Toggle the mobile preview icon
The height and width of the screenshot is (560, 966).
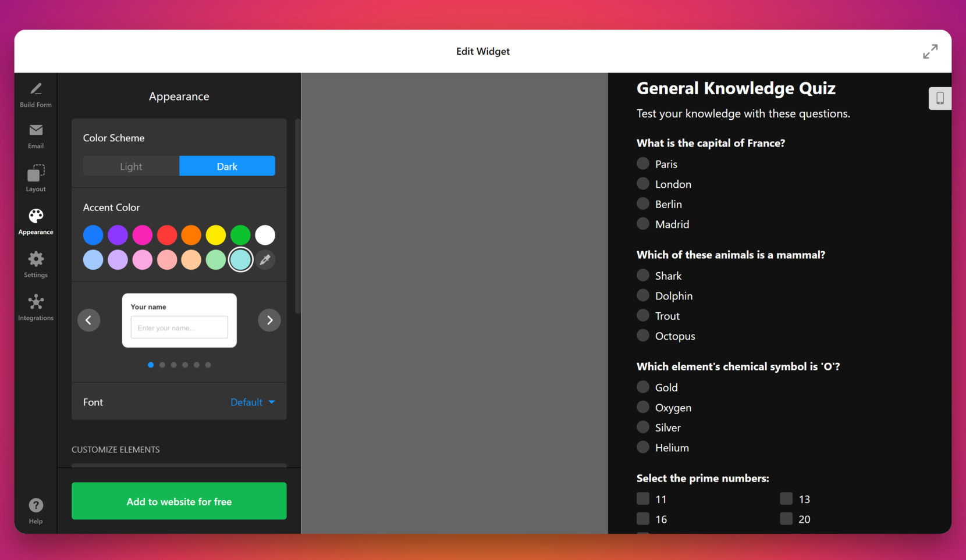(940, 98)
